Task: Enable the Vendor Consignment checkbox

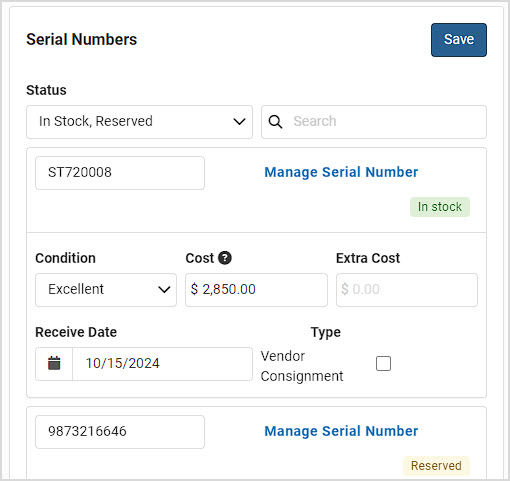Action: click(x=383, y=363)
